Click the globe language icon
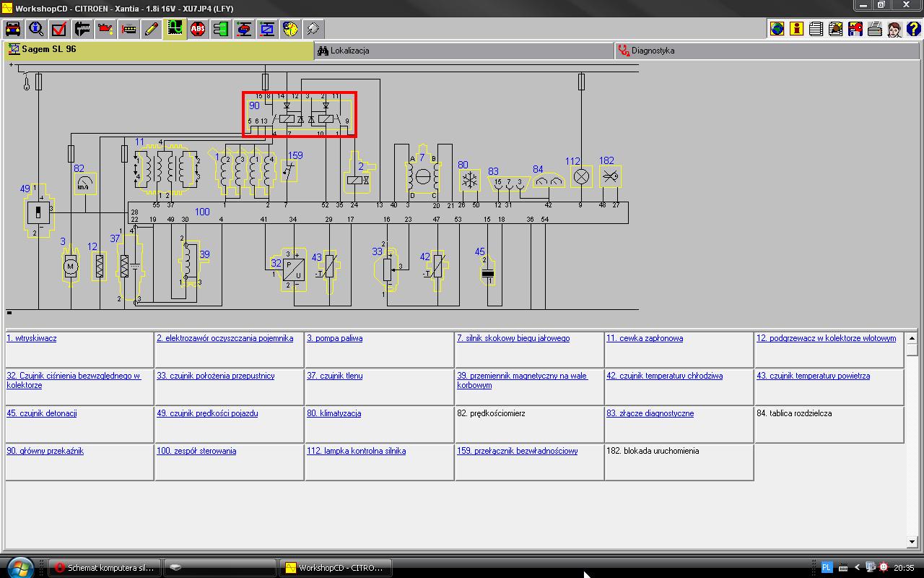Screen dimensions: 924x578 click(777, 29)
